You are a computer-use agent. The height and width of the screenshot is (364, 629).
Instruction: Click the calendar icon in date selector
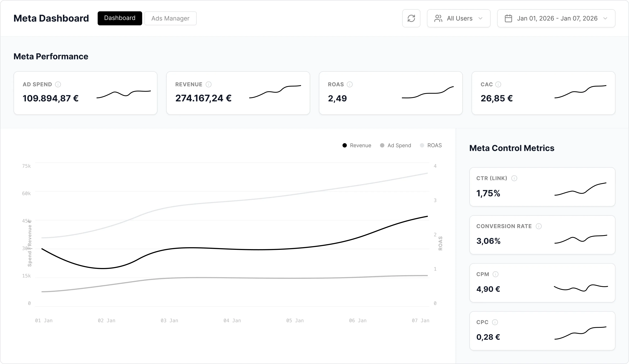509,19
